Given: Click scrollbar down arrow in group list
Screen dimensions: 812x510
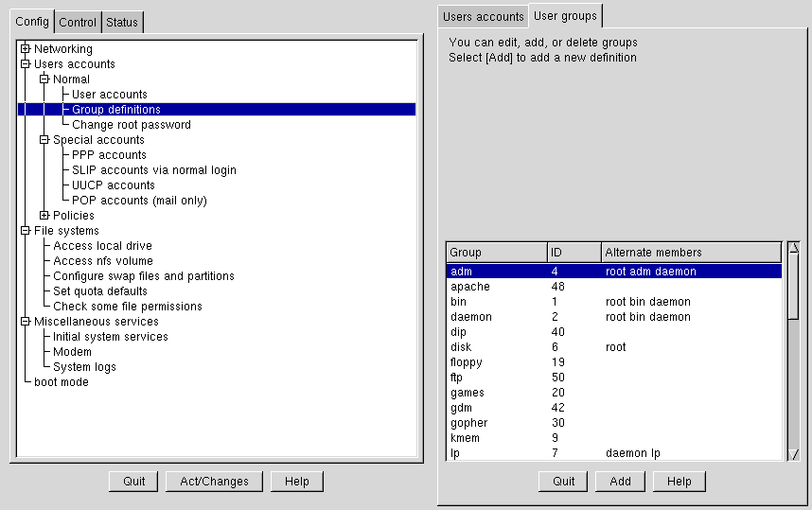Looking at the screenshot, I should pos(793,454).
